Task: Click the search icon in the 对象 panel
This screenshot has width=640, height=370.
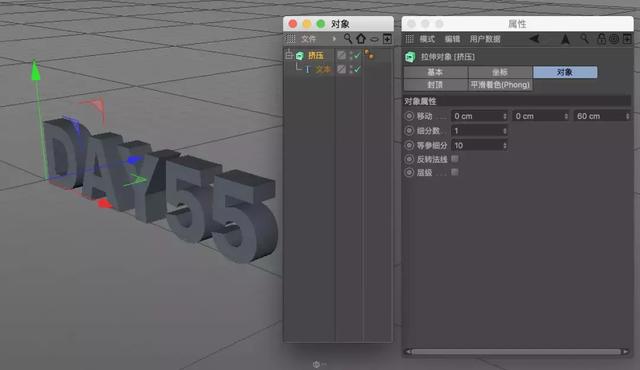Action: click(x=348, y=39)
